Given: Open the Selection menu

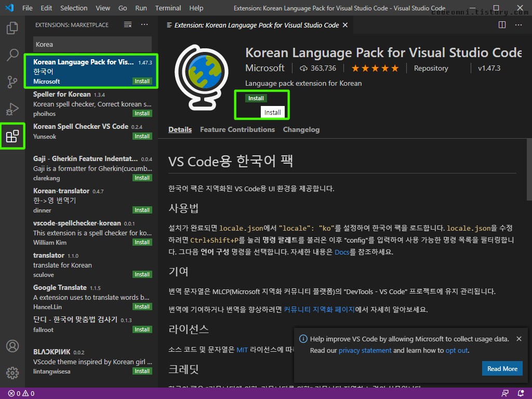Looking at the screenshot, I should click(74, 8).
